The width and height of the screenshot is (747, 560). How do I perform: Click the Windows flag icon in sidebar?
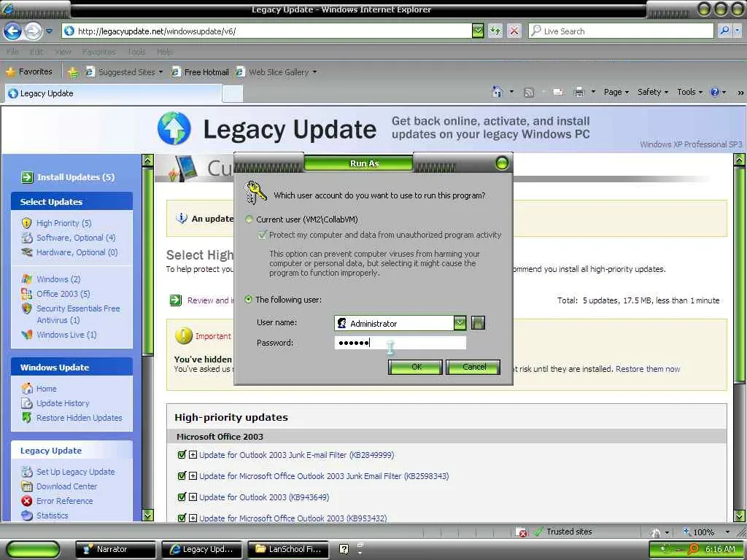click(x=27, y=279)
